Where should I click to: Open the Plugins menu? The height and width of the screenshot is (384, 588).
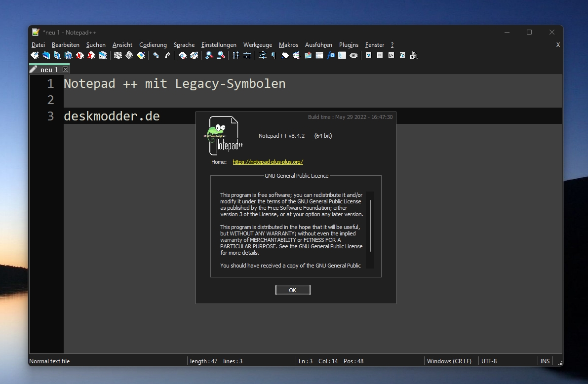349,45
